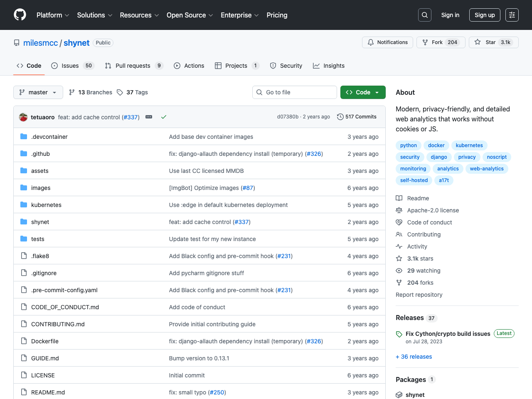Click the tag icon beside 37 Tags
The image size is (532, 399).
pos(120,92)
